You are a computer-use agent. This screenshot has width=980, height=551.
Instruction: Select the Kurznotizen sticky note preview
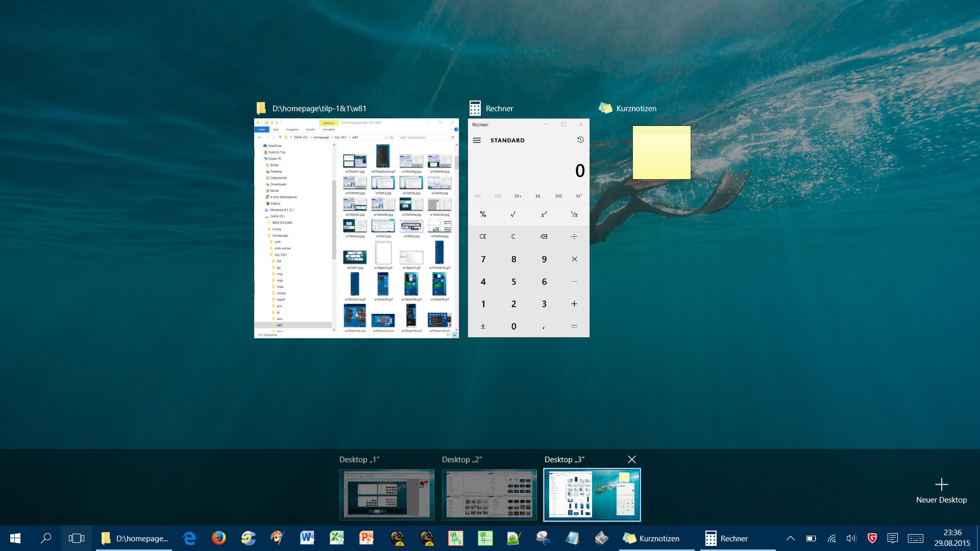click(x=661, y=153)
